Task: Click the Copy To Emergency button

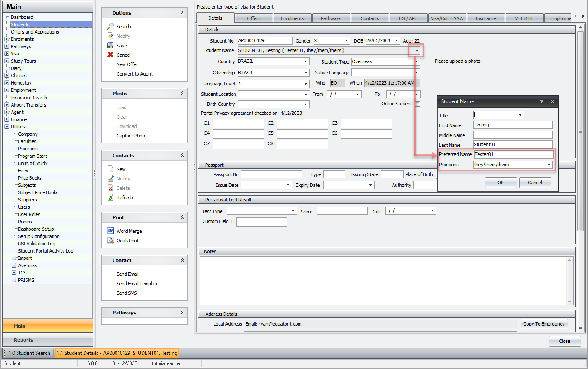Action: pos(544,324)
